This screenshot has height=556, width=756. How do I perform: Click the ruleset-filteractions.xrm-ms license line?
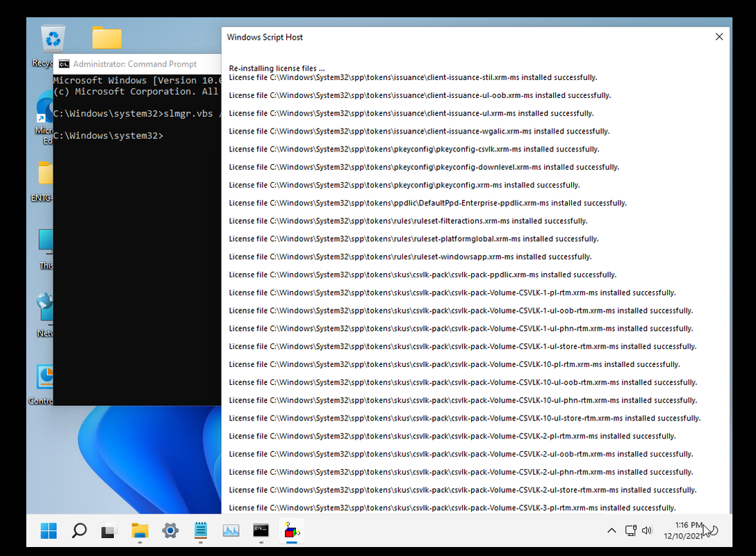coord(409,221)
